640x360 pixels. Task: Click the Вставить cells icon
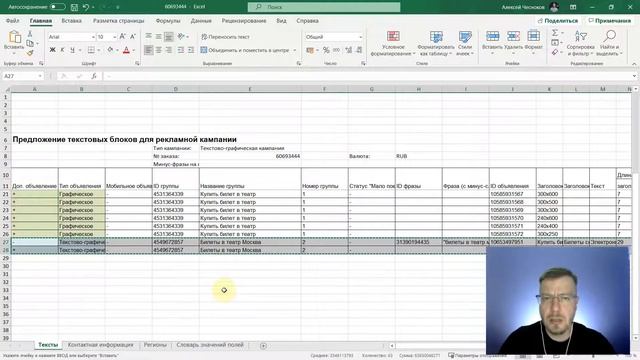[x=492, y=36]
